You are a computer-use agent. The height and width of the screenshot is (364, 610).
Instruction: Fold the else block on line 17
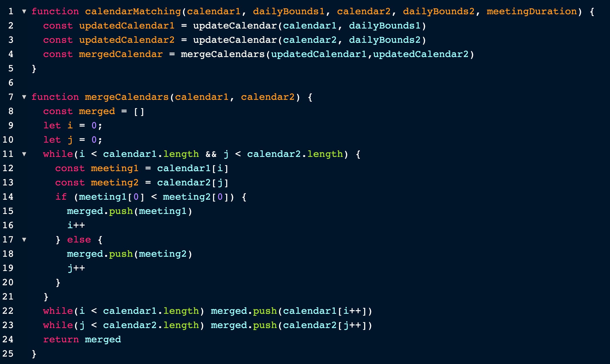pyautogui.click(x=24, y=240)
